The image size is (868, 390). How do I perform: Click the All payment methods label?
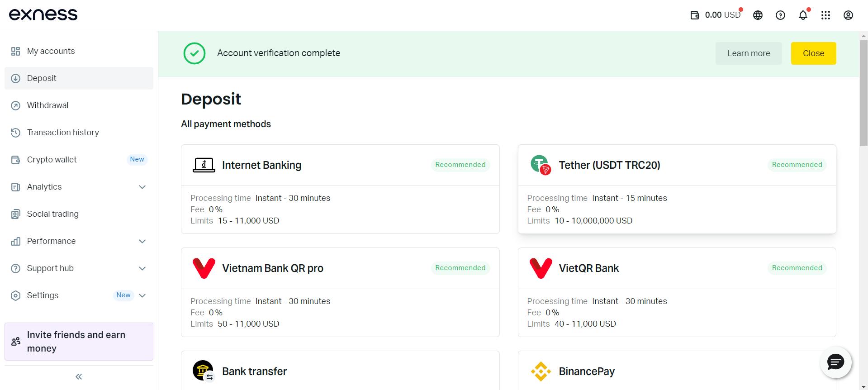pos(226,124)
